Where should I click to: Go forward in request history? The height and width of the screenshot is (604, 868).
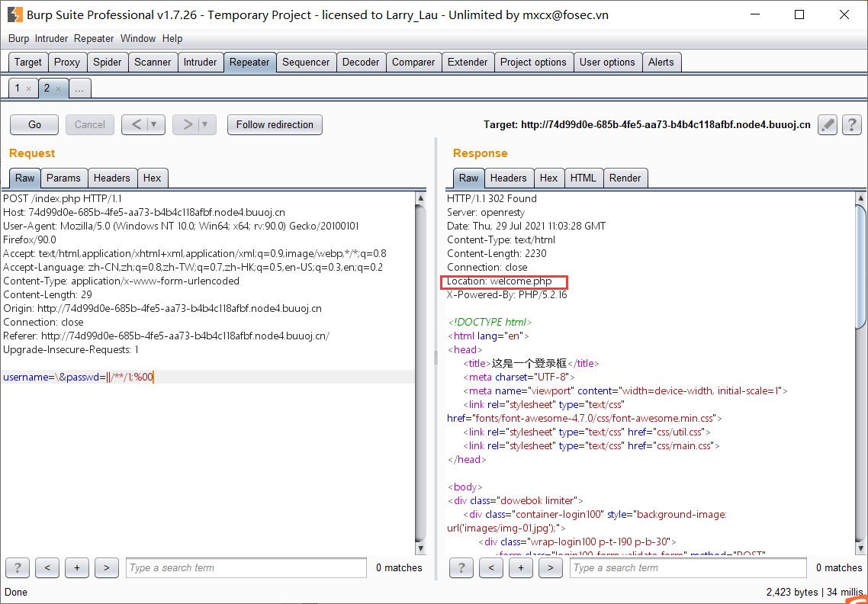coord(187,124)
